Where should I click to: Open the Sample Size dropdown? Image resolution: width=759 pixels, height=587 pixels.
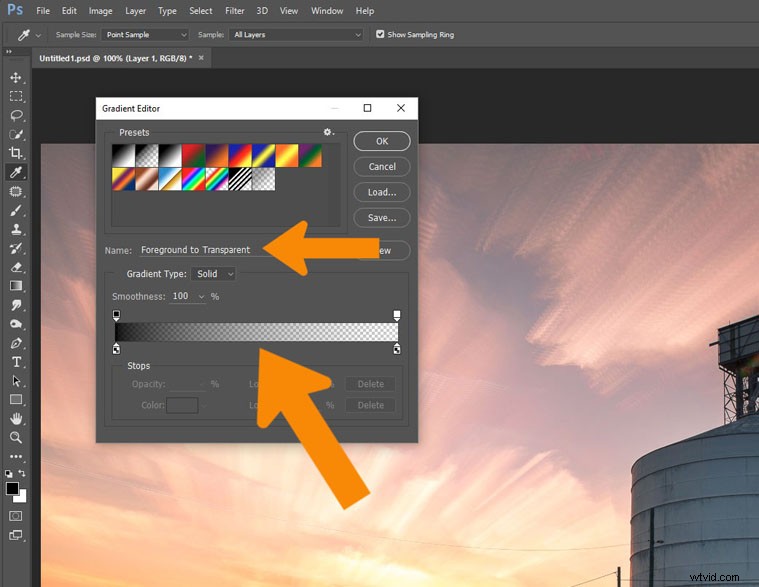coord(145,34)
